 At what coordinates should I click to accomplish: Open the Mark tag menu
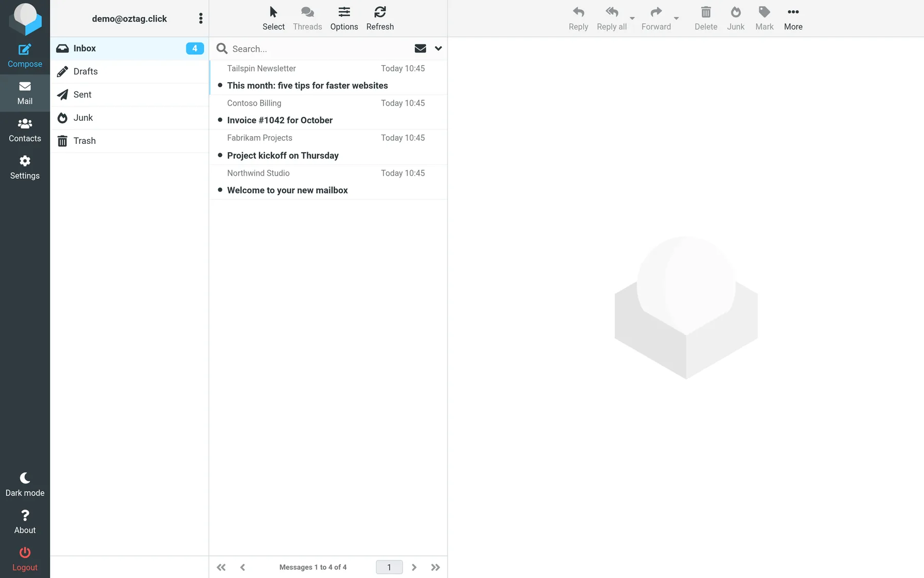[x=764, y=18]
